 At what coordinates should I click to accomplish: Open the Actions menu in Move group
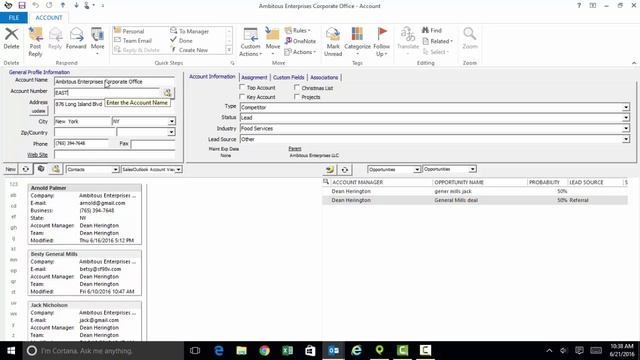pyautogui.click(x=300, y=52)
